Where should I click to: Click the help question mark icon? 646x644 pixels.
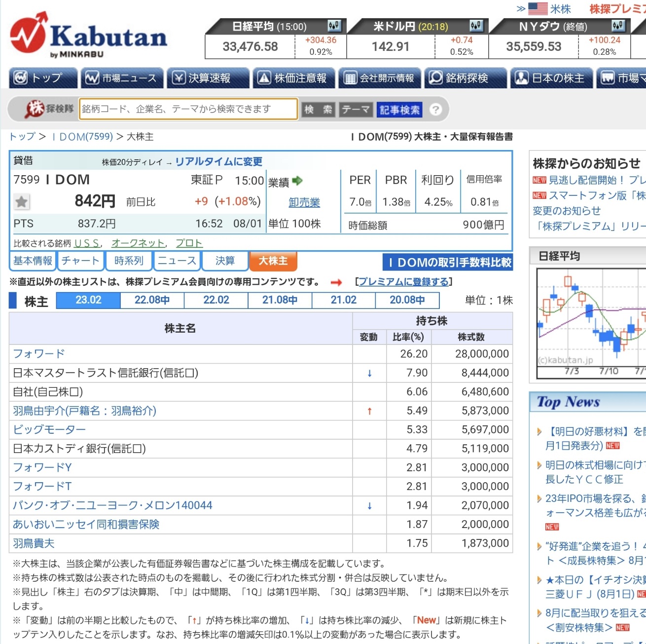point(435,110)
